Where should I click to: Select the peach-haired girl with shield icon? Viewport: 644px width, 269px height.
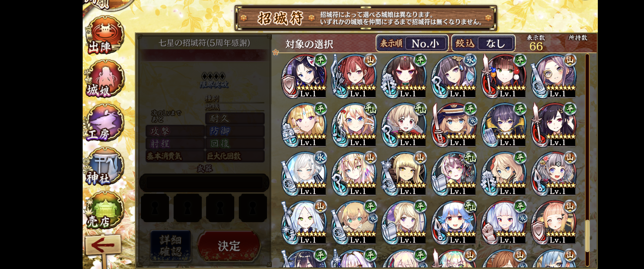point(554,223)
